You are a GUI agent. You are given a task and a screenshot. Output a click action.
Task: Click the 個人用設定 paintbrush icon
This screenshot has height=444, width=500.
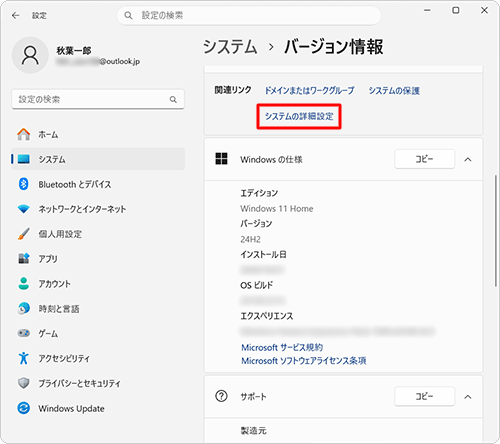click(x=24, y=234)
